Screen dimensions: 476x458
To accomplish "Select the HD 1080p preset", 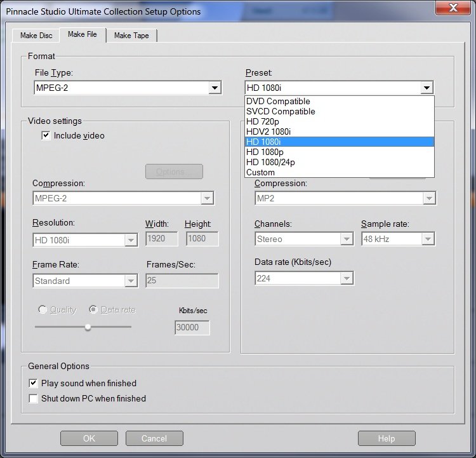I will [340, 152].
